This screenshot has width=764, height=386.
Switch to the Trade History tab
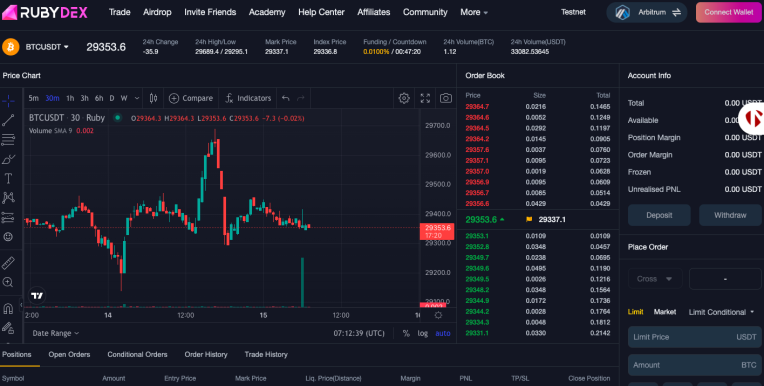pos(266,354)
